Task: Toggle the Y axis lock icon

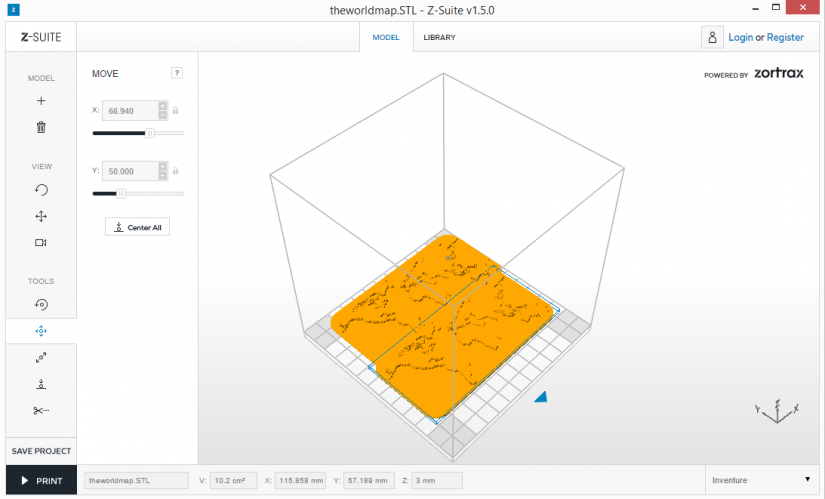Action: (176, 171)
